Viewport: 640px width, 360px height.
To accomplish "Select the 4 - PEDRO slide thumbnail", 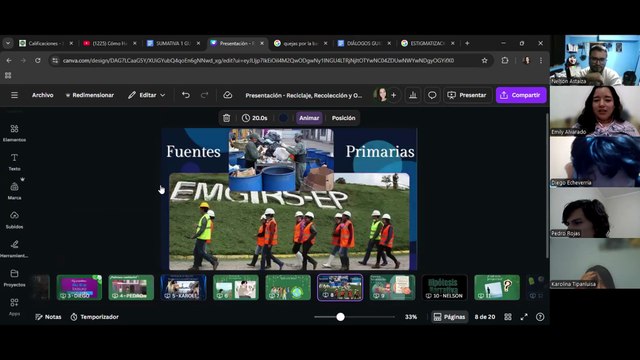I will click(131, 287).
